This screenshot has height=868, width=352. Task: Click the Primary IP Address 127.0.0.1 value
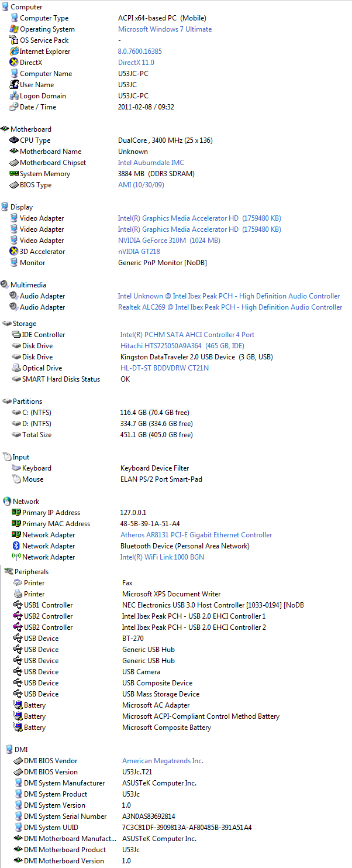coord(133,513)
